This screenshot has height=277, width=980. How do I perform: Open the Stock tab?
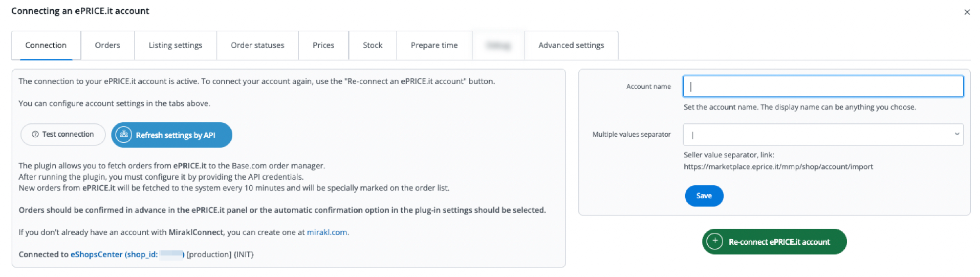pyautogui.click(x=373, y=46)
